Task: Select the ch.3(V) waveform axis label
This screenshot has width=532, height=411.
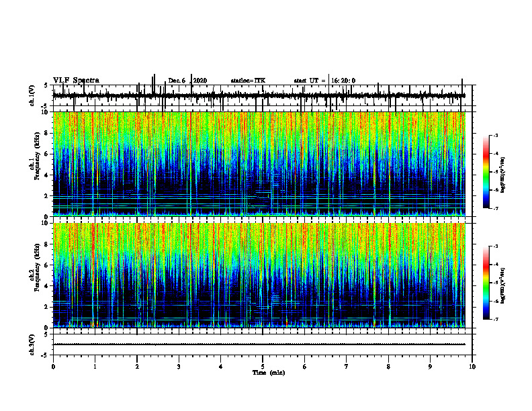Action: pos(32,345)
